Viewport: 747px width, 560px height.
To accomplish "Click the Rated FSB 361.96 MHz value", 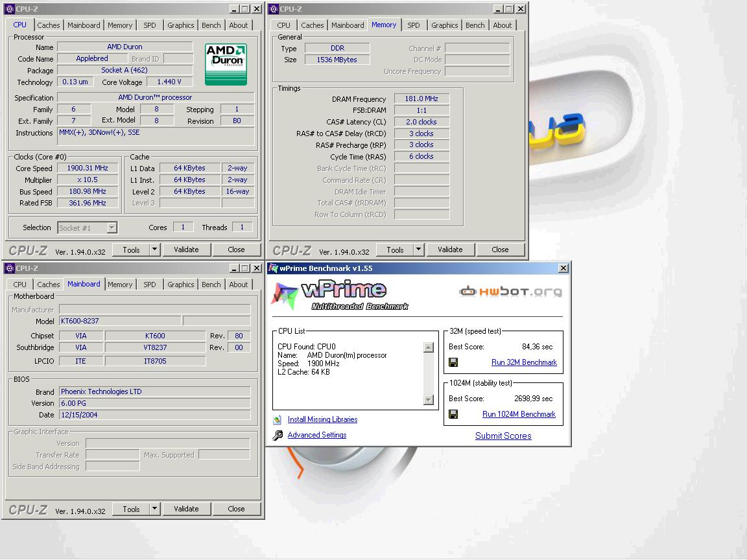I will (88, 203).
